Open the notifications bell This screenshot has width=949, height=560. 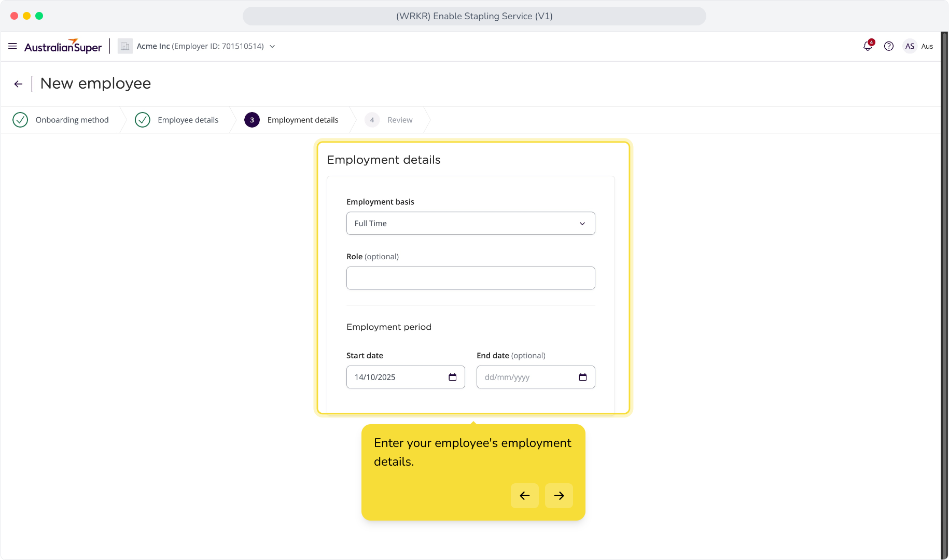[x=868, y=46]
